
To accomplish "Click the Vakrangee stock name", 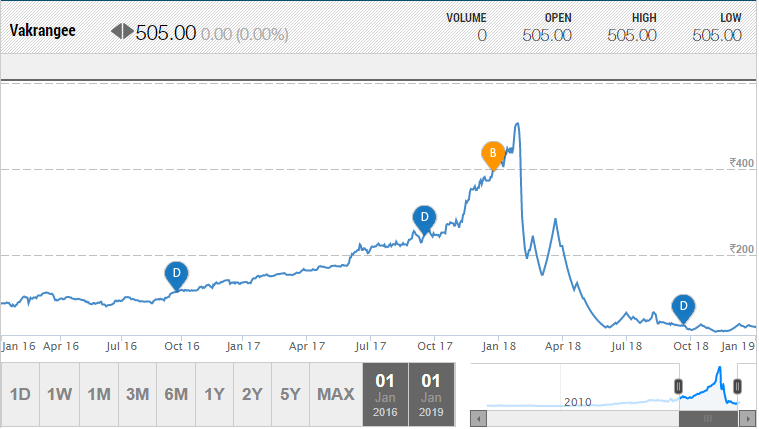I will point(43,31).
